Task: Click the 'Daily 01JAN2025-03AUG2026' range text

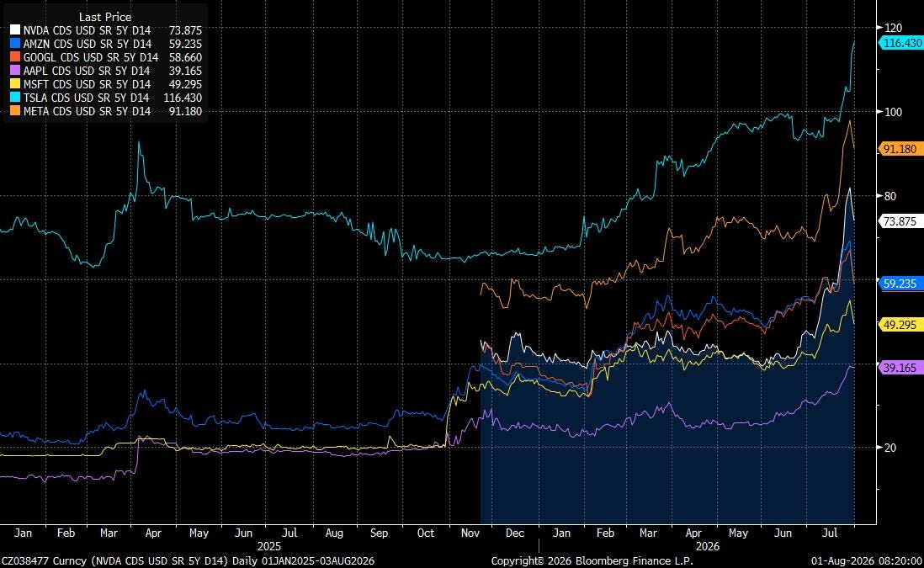Action: pyautogui.click(x=303, y=561)
